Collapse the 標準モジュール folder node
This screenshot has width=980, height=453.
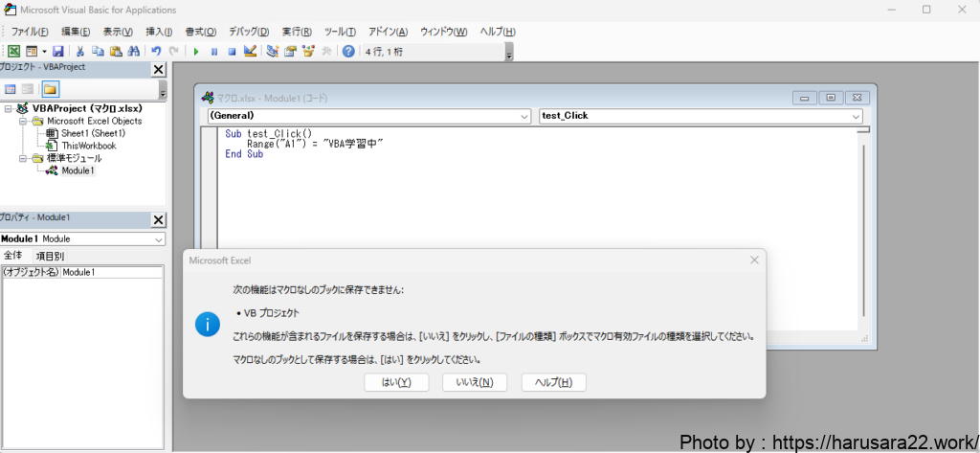click(x=23, y=158)
